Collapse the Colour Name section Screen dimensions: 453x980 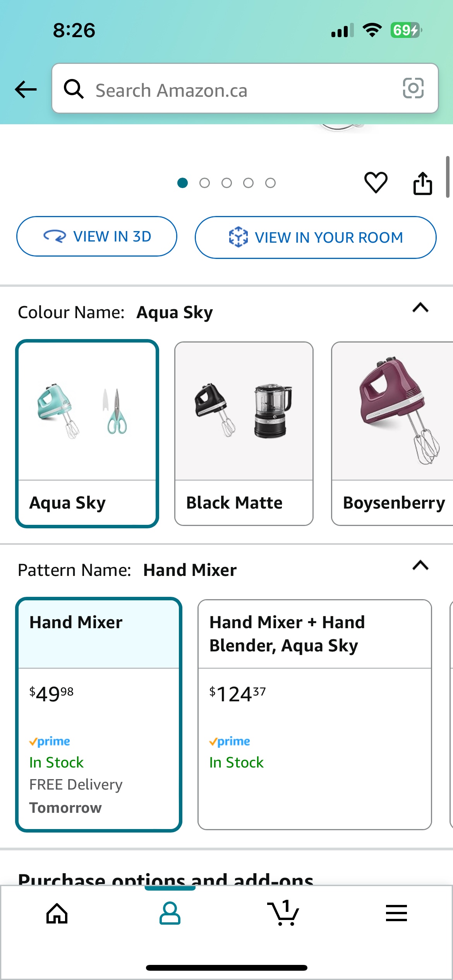click(420, 308)
